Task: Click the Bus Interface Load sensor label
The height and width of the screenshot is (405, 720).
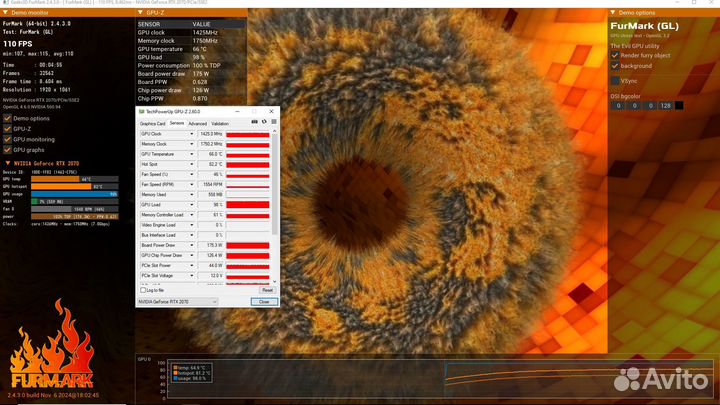Action: (x=158, y=235)
